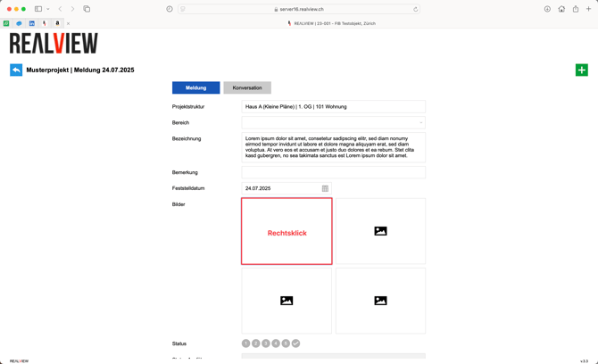The height and width of the screenshot is (364, 598).
Task: Click the image placeholder next to Rechtsklick
Action: coord(380,231)
